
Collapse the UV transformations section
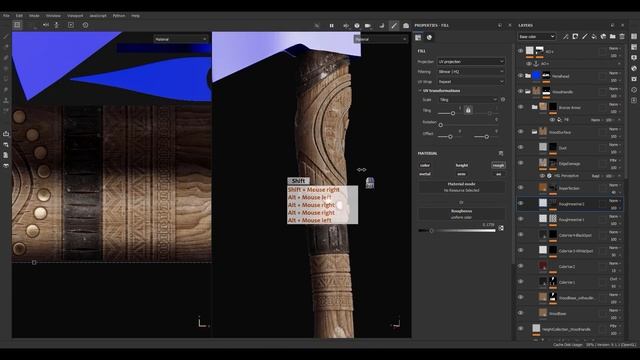point(420,91)
